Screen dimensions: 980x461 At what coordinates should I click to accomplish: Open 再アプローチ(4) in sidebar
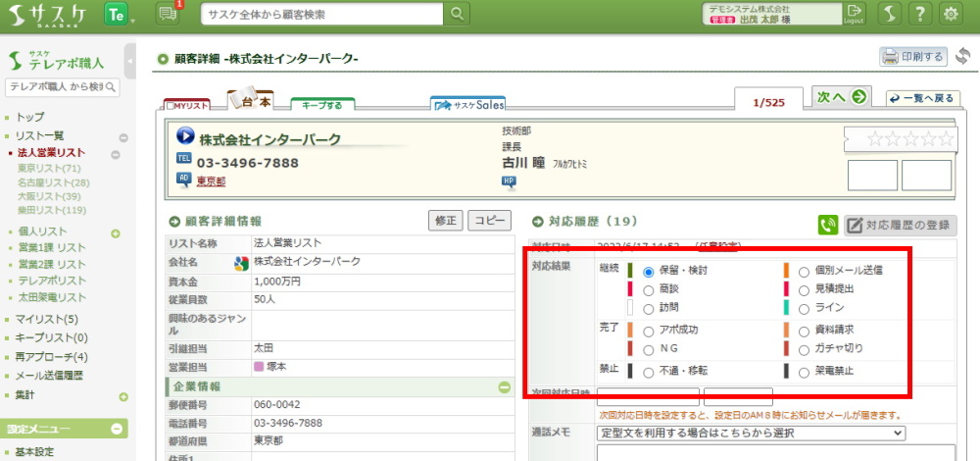point(52,357)
